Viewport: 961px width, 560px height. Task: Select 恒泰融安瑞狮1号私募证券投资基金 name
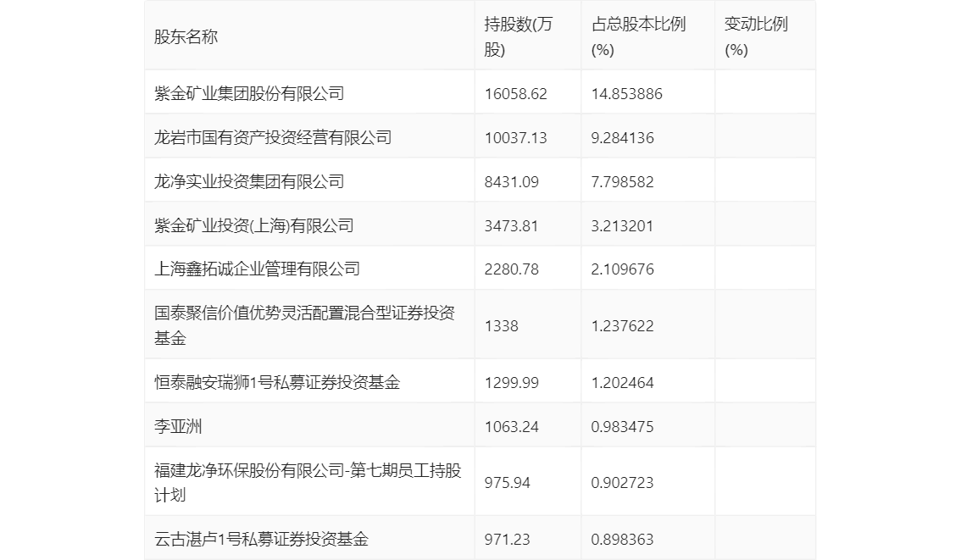pos(277,383)
